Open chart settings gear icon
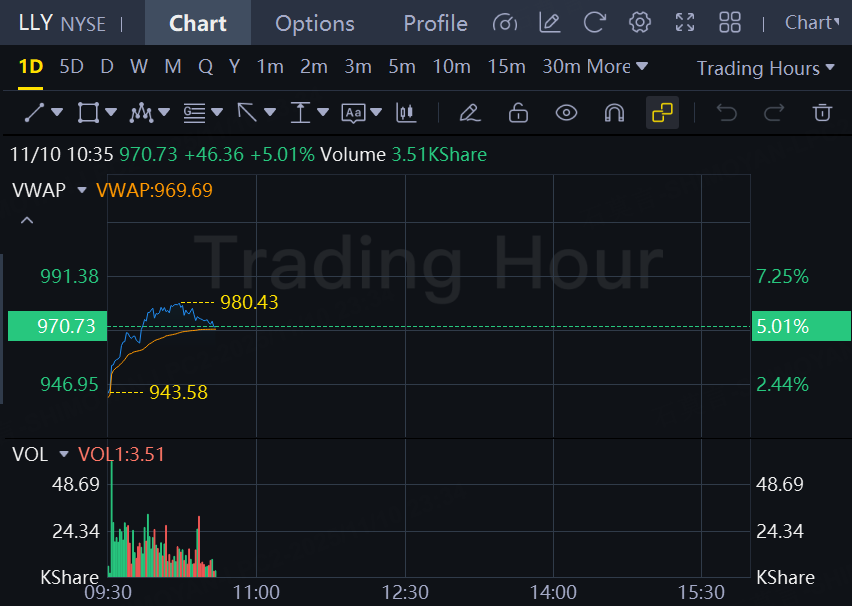Screen dimensions: 852x606 pyautogui.click(x=640, y=22)
